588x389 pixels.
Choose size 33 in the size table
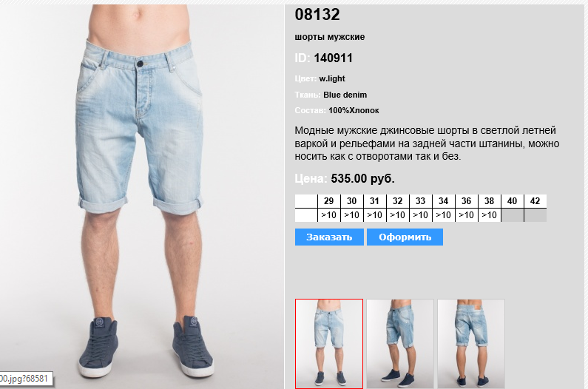420,201
